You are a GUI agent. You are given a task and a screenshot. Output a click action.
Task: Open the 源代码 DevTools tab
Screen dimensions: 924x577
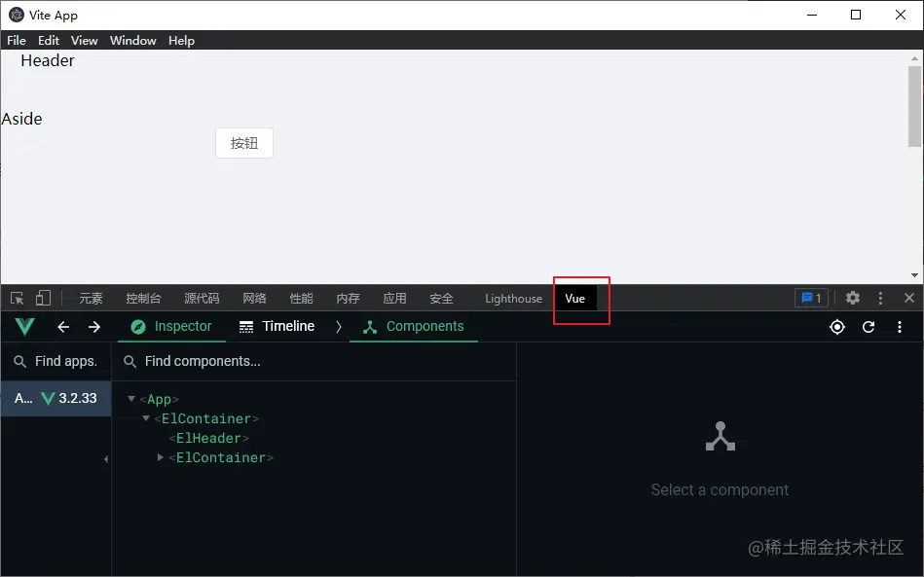click(202, 299)
